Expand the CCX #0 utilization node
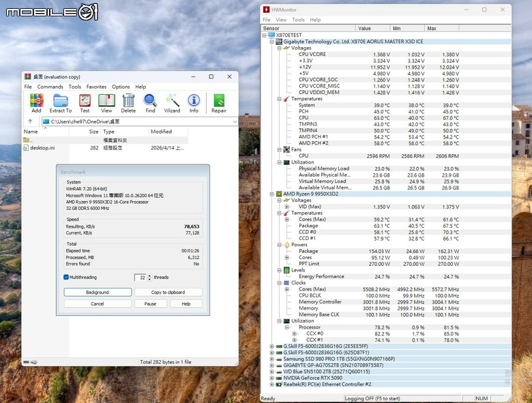This screenshot has width=532, height=403. point(294,333)
